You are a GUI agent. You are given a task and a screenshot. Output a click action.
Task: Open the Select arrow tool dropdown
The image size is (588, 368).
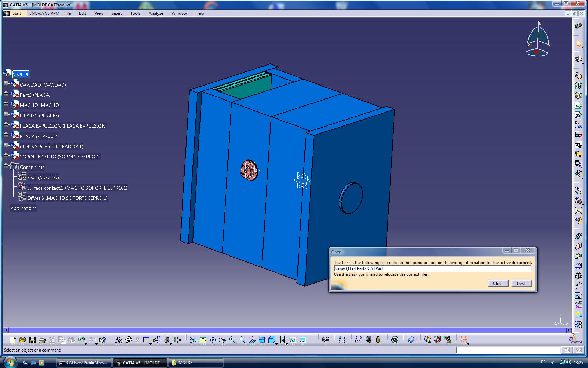583,48
